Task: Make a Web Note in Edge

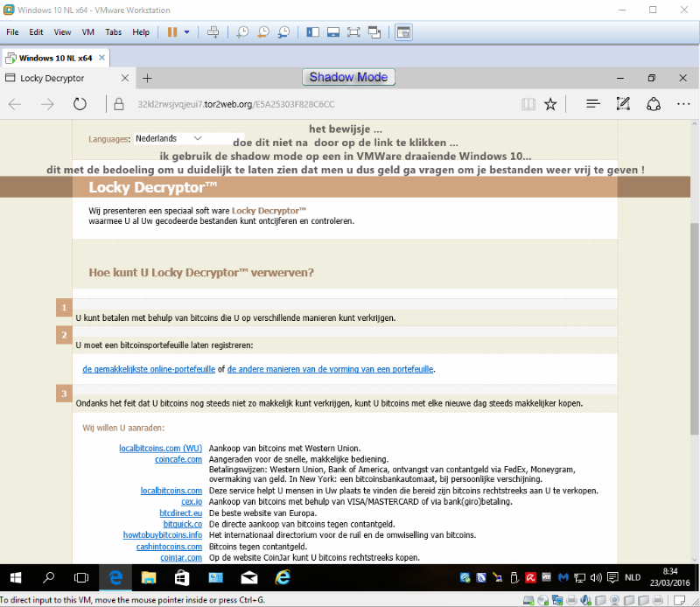Action: tap(623, 104)
